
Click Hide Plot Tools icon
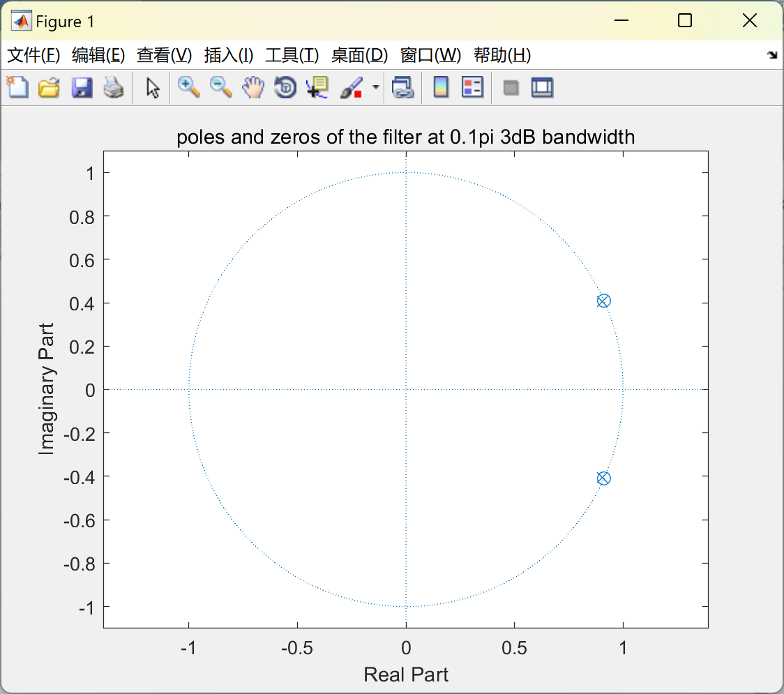[511, 88]
